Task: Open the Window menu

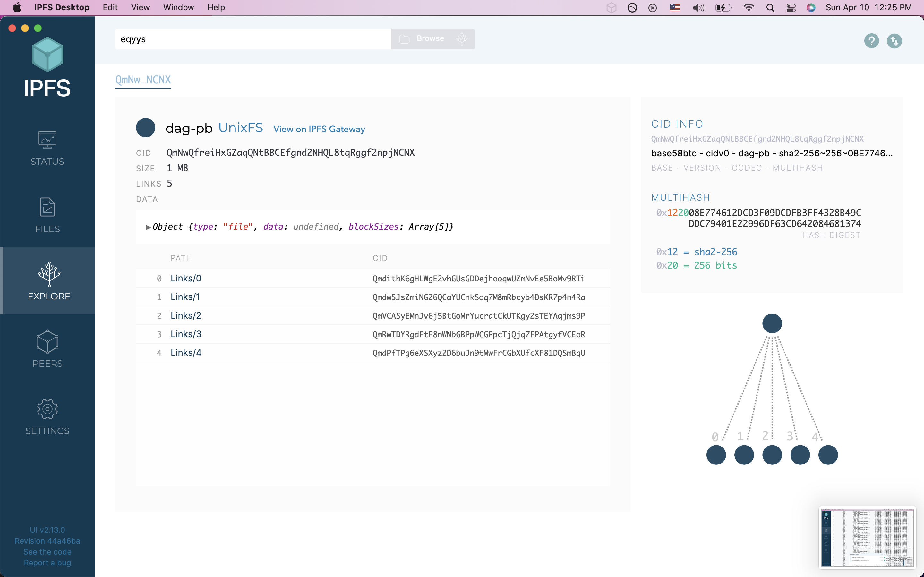Action: point(178,8)
